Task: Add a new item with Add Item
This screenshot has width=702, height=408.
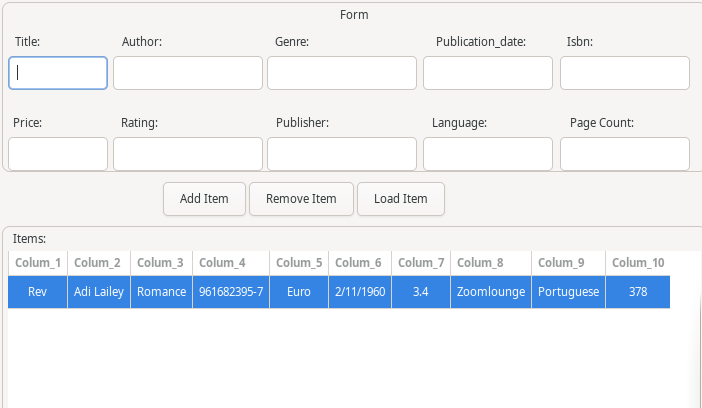Action: click(204, 199)
